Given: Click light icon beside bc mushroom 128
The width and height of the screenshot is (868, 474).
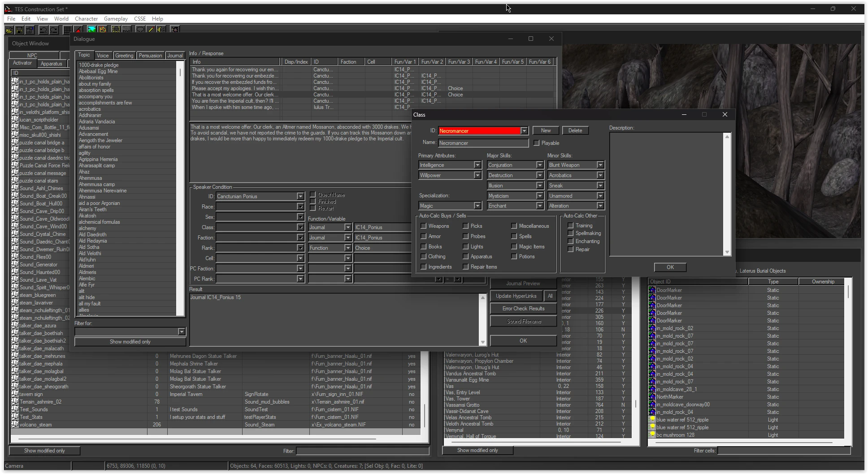Looking at the screenshot, I should (x=652, y=435).
